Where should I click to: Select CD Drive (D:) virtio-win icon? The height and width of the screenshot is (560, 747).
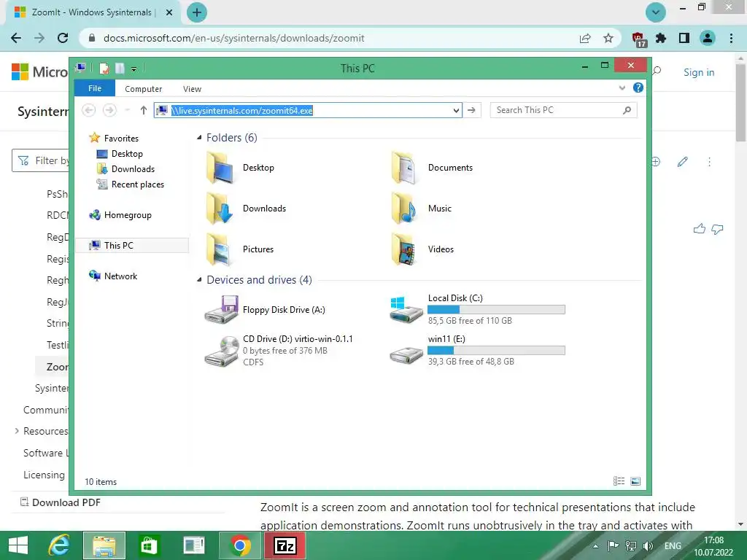[x=222, y=351]
